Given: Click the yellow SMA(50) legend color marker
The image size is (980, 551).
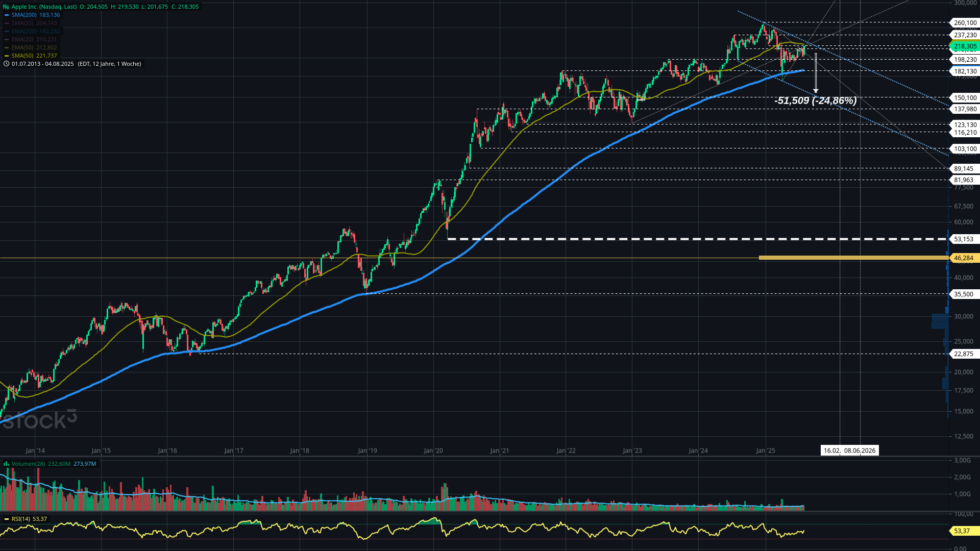Looking at the screenshot, I should click(7, 56).
